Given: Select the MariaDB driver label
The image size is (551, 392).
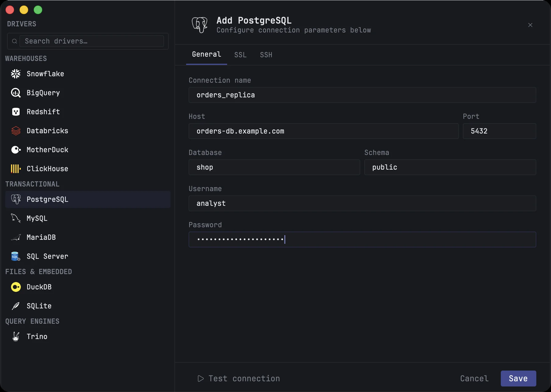Looking at the screenshot, I should [41, 237].
